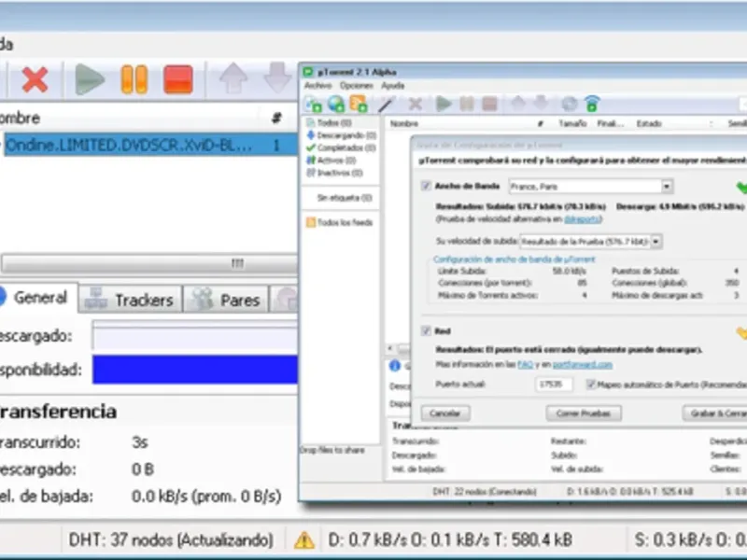Pause torrent using the orange pause icon
The image size is (747, 560).
[134, 79]
